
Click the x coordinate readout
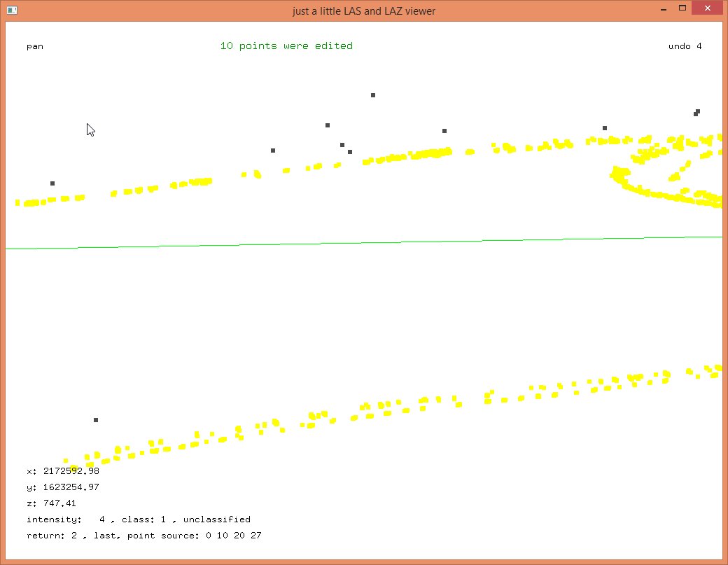point(63,471)
